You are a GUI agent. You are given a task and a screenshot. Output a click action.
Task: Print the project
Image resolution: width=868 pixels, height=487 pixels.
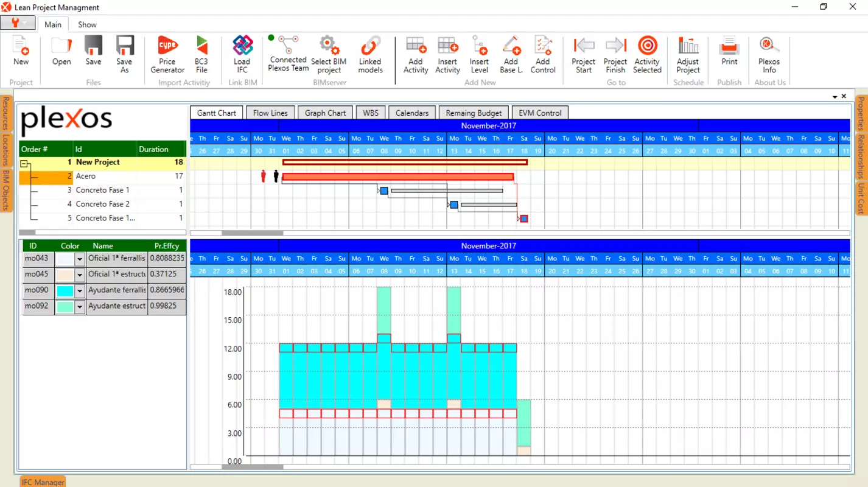(x=729, y=51)
